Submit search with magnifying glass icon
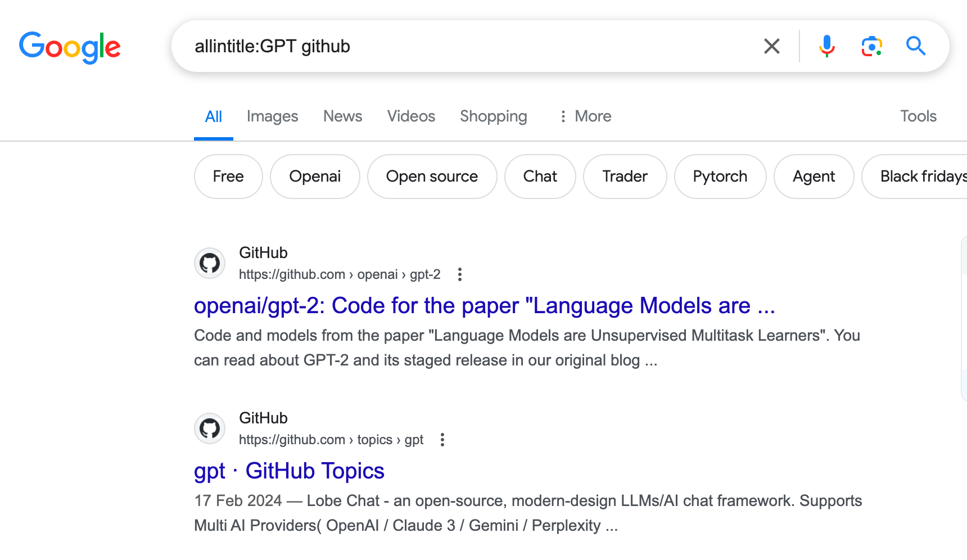967x560 pixels. pos(916,46)
